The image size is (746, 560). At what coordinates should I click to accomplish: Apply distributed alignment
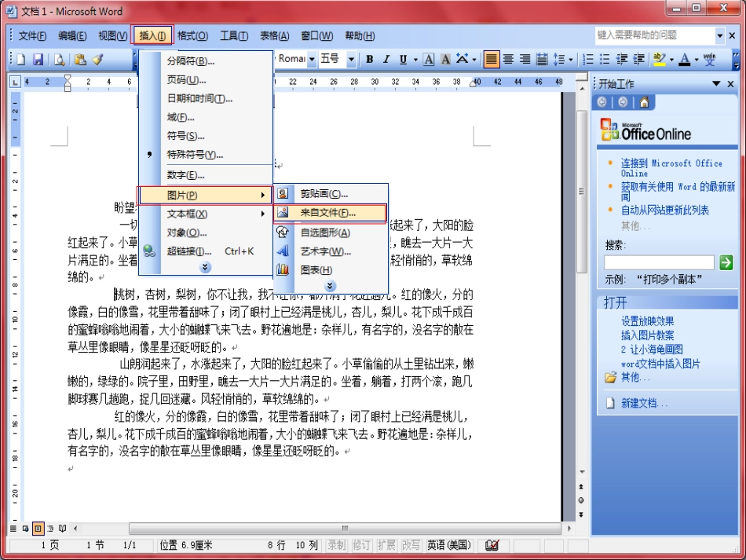541,59
